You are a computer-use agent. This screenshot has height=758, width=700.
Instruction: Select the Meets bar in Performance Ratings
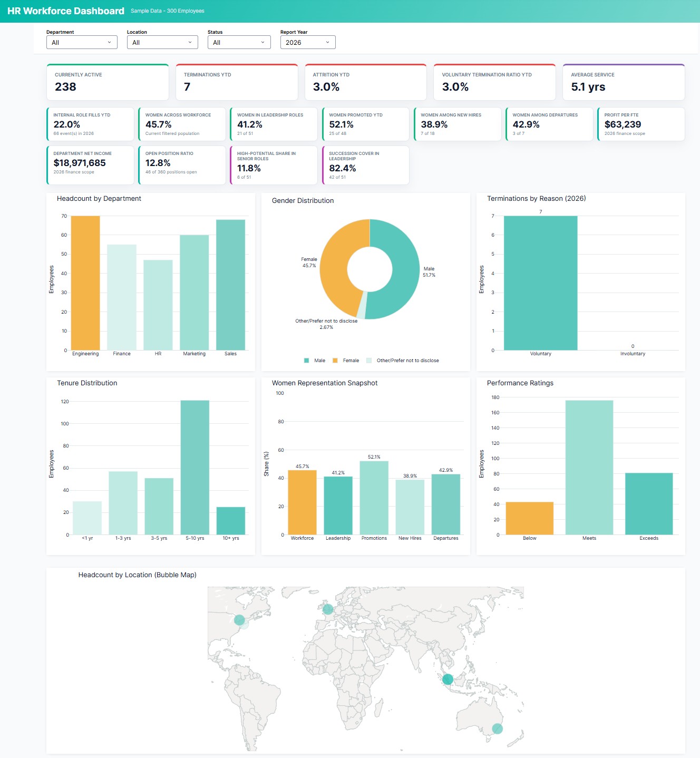pyautogui.click(x=589, y=467)
